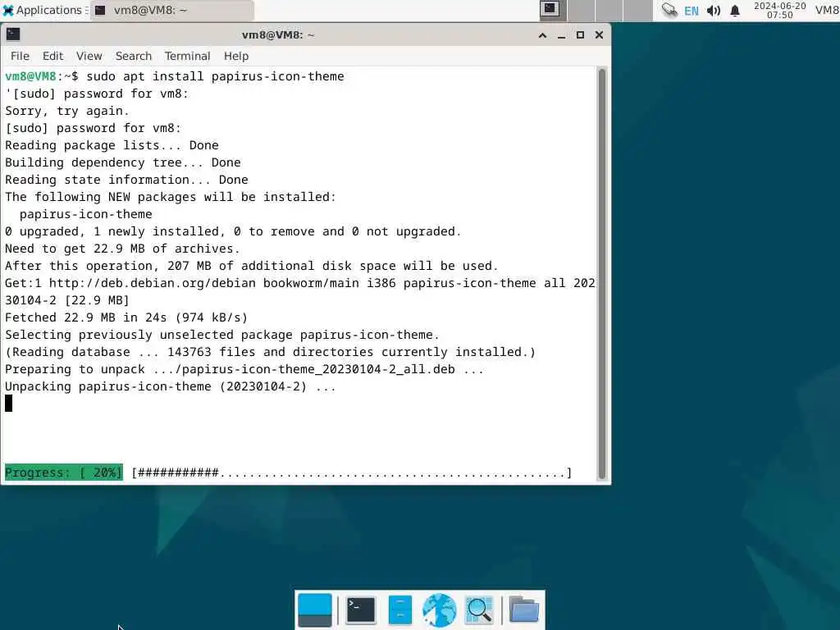This screenshot has height=630, width=840.
Task: Click the Progress 20% indicator
Action: [x=63, y=472]
